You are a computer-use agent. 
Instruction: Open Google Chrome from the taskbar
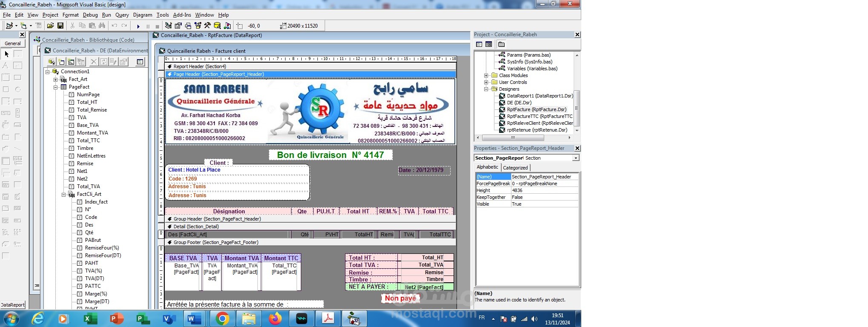point(222,318)
